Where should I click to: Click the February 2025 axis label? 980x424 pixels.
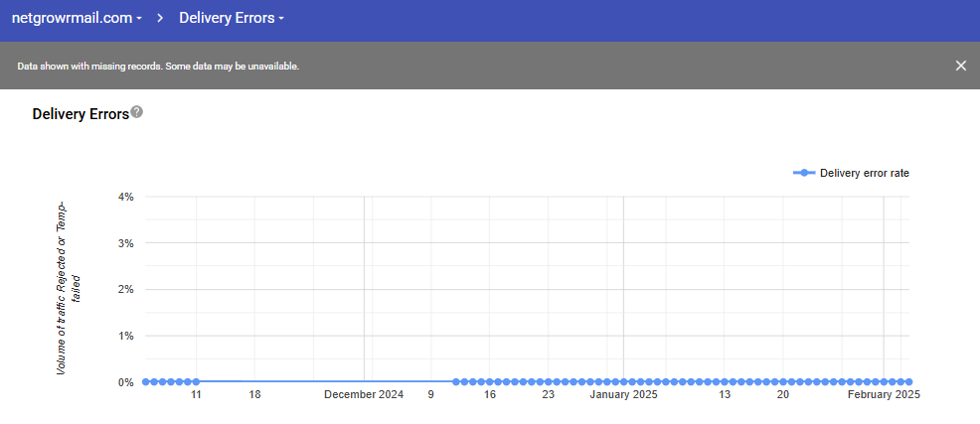pos(884,395)
